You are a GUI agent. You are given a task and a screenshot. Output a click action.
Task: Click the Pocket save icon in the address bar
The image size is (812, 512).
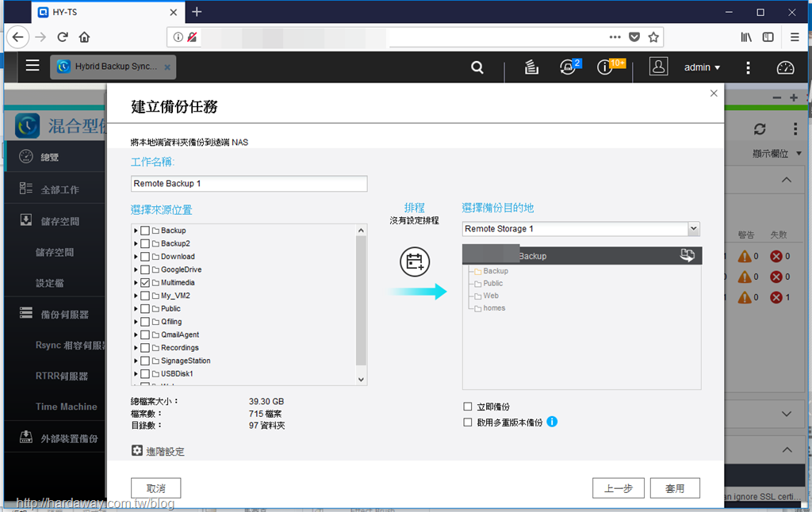(x=634, y=37)
